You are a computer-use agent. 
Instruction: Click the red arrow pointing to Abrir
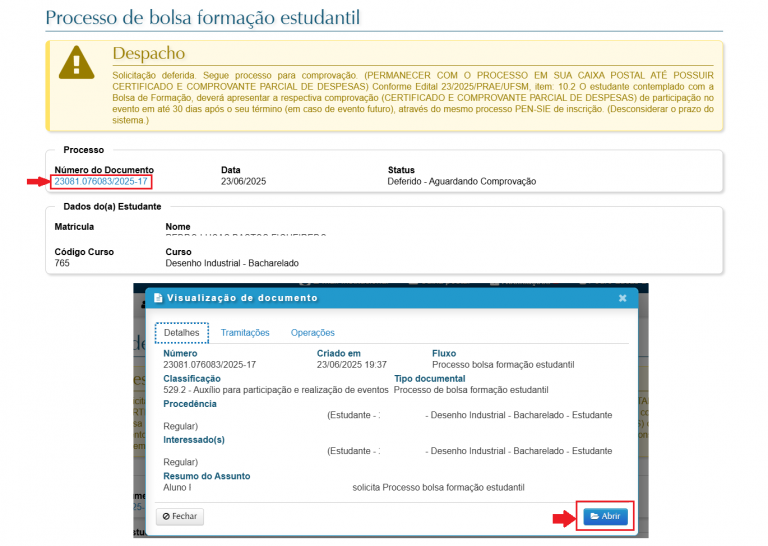[x=565, y=517]
